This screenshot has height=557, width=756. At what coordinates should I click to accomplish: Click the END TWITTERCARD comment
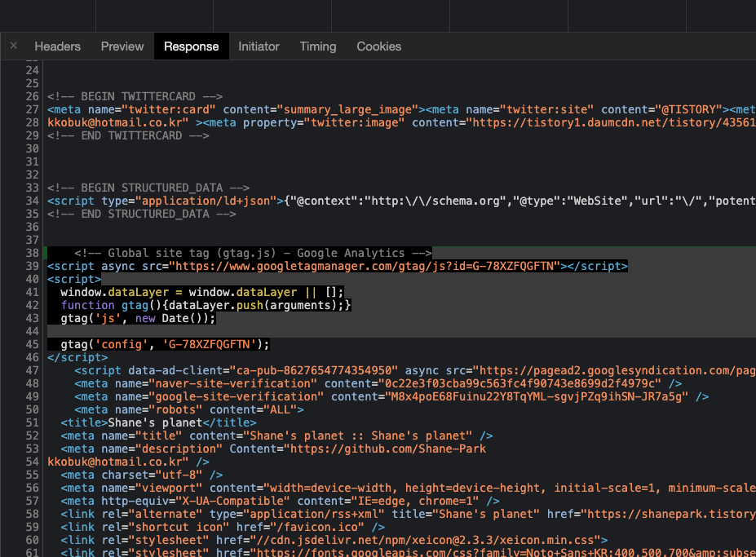point(128,135)
